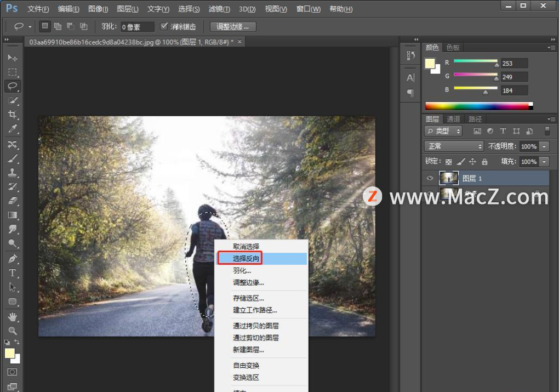Viewport: 559px width, 392px height.
Task: Switch to the 路径 tab
Action: 475,119
